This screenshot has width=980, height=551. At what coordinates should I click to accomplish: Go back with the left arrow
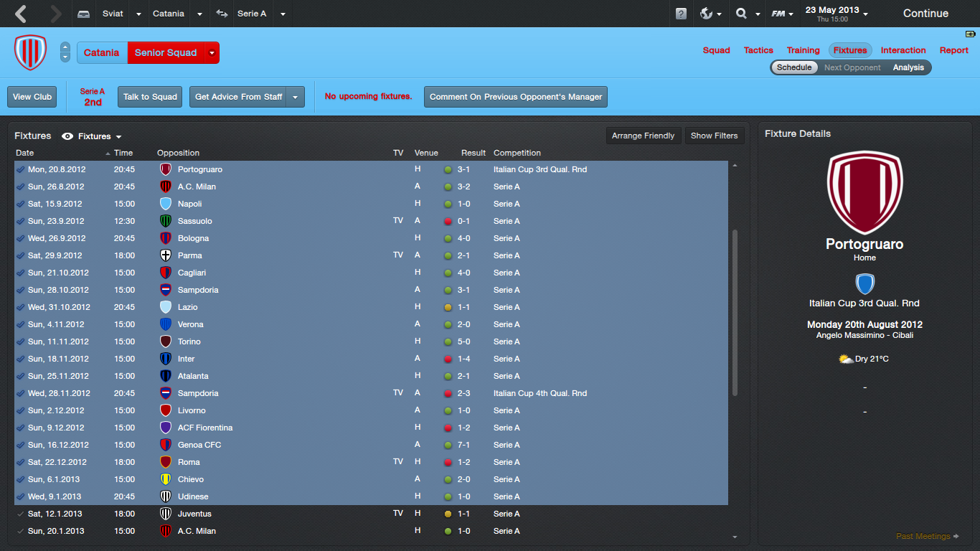(21, 14)
